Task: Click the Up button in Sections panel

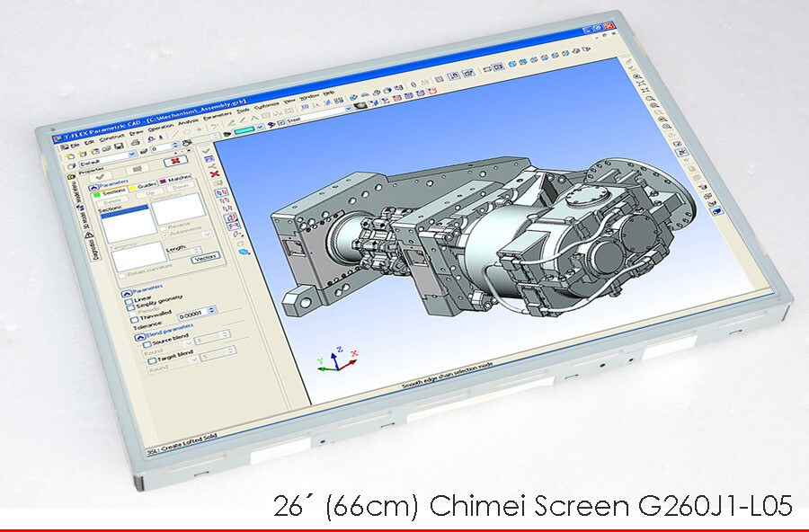Action: tap(150, 194)
